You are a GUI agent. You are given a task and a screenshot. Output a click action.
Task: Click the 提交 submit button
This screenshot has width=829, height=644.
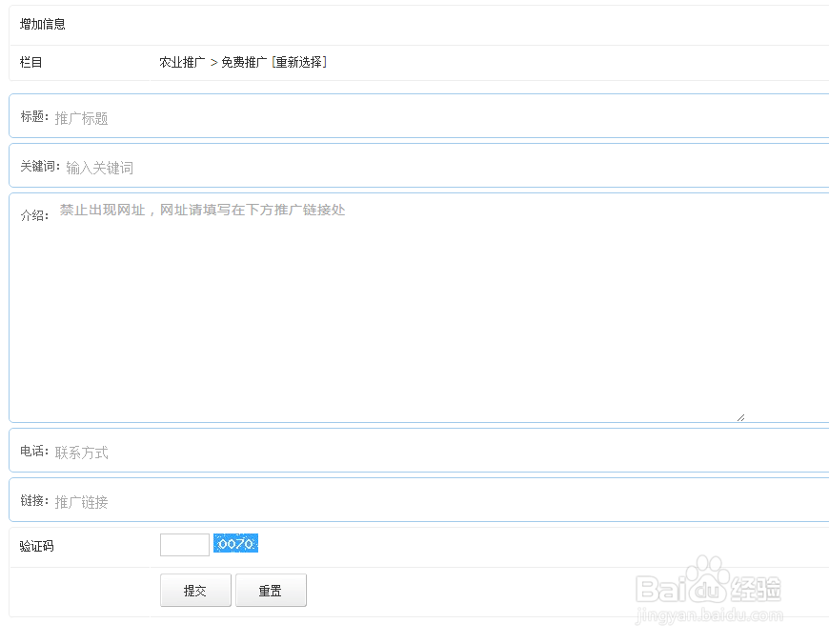coord(195,590)
